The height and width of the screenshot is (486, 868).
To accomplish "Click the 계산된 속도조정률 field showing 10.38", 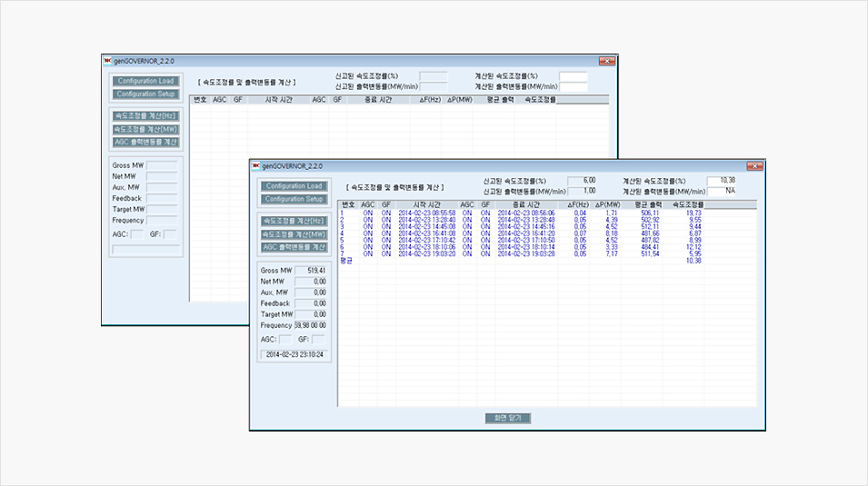I will [x=721, y=181].
